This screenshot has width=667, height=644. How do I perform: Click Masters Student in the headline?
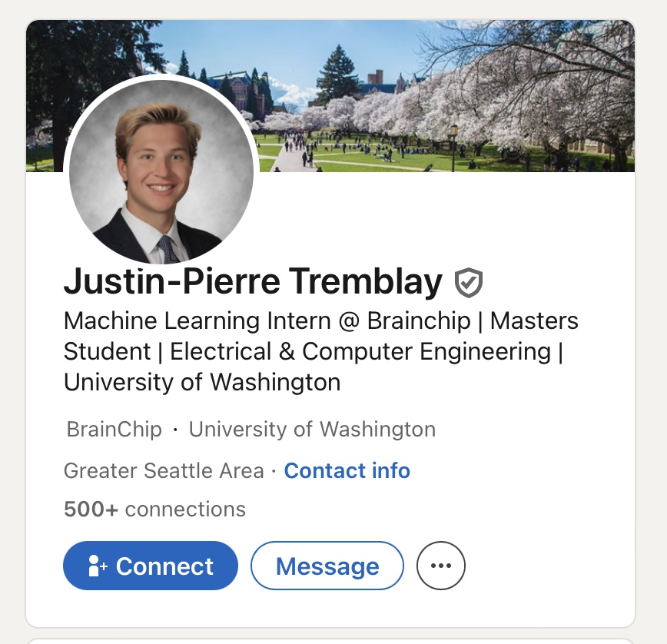pyautogui.click(x=534, y=320)
